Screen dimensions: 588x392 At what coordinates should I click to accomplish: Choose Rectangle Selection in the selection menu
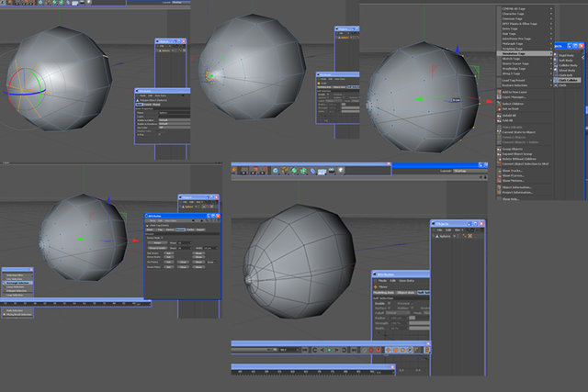point(17,283)
